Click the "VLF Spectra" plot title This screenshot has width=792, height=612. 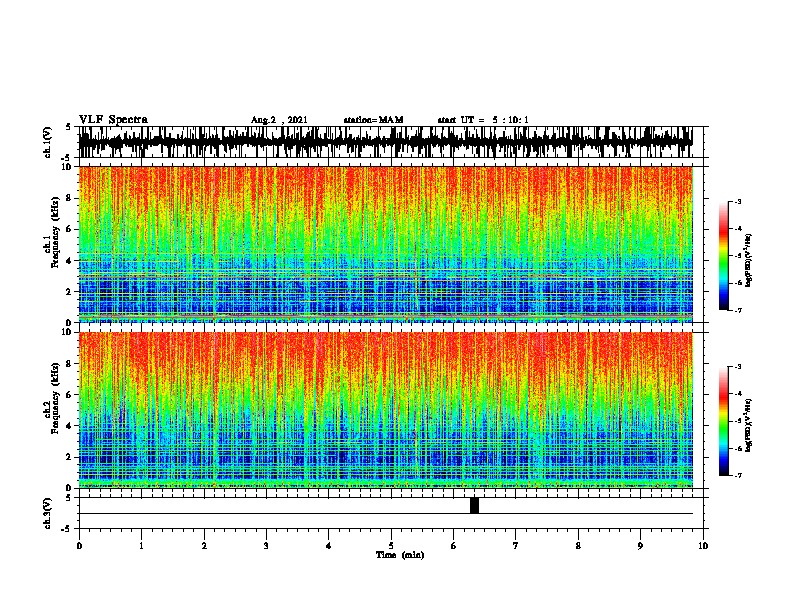(x=113, y=120)
